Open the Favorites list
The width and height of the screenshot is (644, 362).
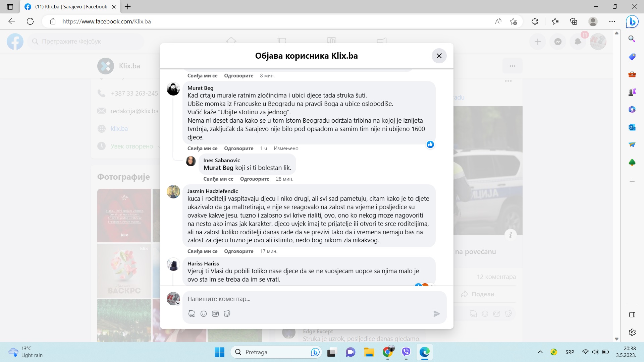coord(555,21)
